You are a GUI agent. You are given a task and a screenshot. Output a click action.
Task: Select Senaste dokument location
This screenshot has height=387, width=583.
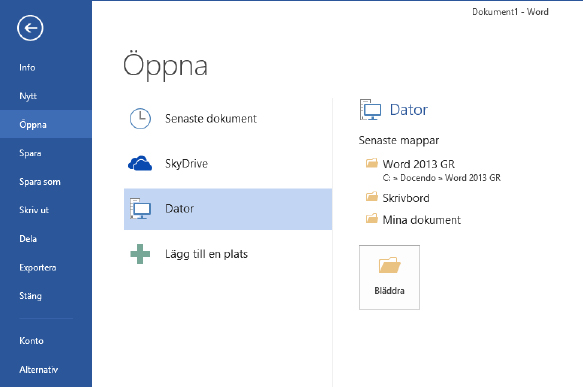click(228, 119)
